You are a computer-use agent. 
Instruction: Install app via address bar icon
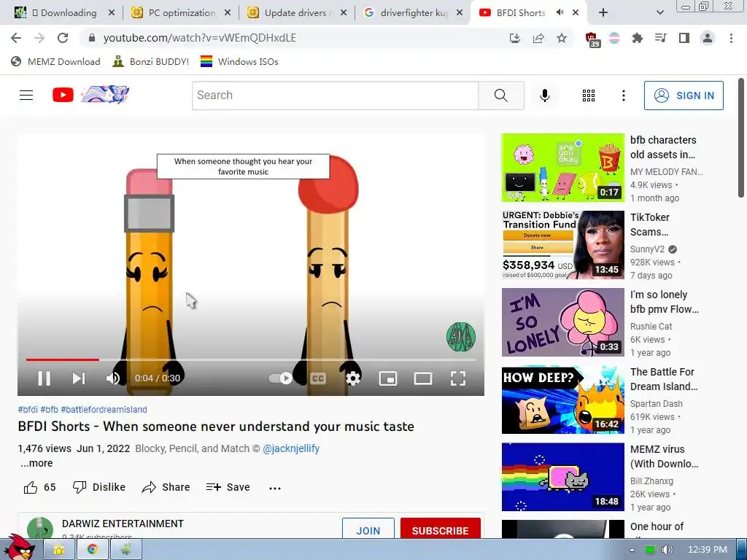pos(515,38)
